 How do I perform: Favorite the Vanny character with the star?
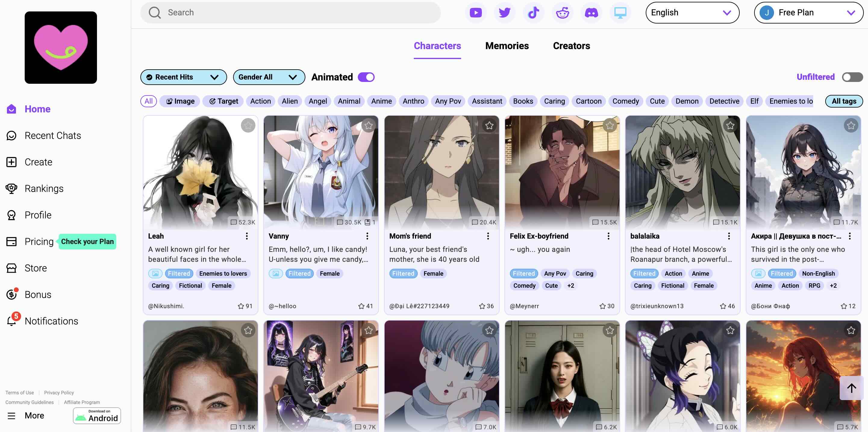(x=368, y=125)
